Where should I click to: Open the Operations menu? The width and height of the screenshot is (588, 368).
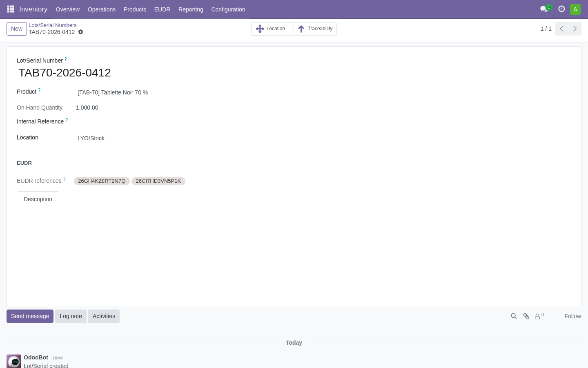coord(102,9)
